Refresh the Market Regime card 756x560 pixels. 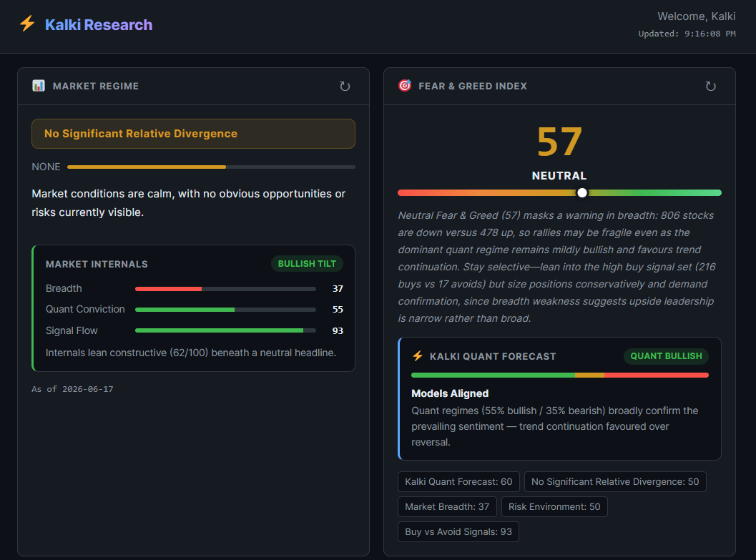[344, 87]
